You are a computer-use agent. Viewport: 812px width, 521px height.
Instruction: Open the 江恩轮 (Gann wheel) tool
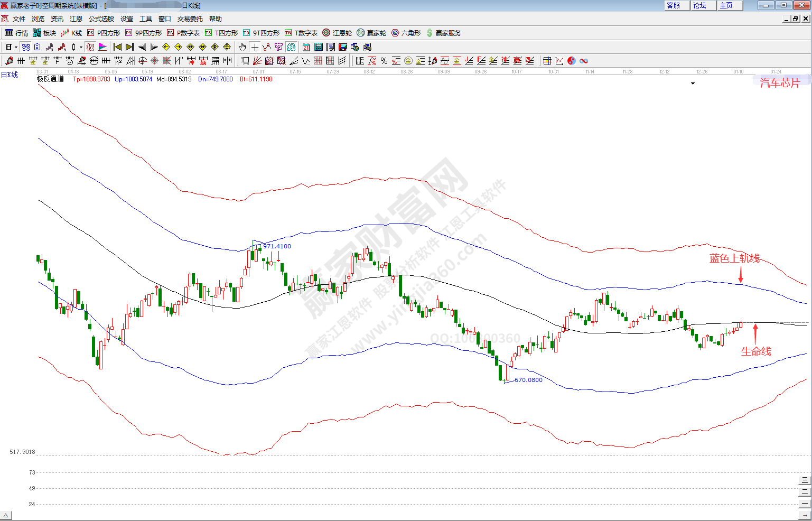337,33
